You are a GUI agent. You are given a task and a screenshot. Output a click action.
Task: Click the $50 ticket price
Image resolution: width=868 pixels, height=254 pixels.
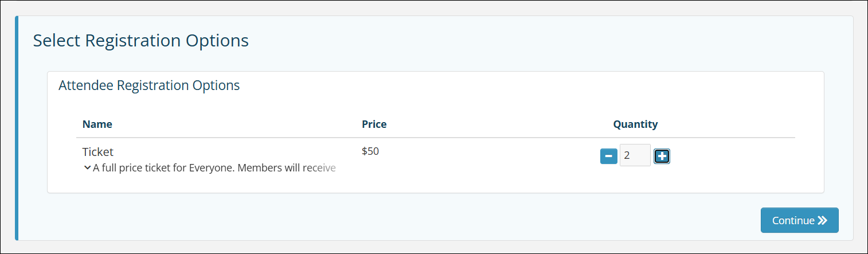click(x=370, y=152)
